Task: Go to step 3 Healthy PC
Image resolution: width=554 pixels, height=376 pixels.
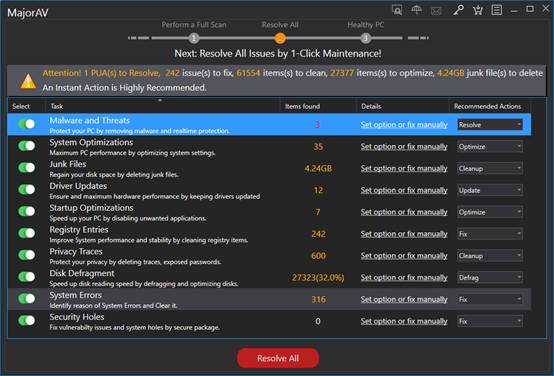Action: (366, 38)
